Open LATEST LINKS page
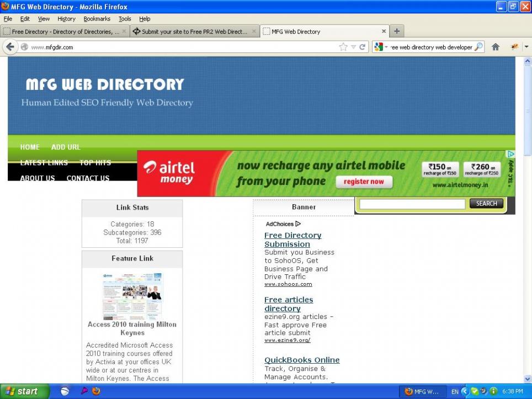Viewport: 532px width, 399px height. 44,162
